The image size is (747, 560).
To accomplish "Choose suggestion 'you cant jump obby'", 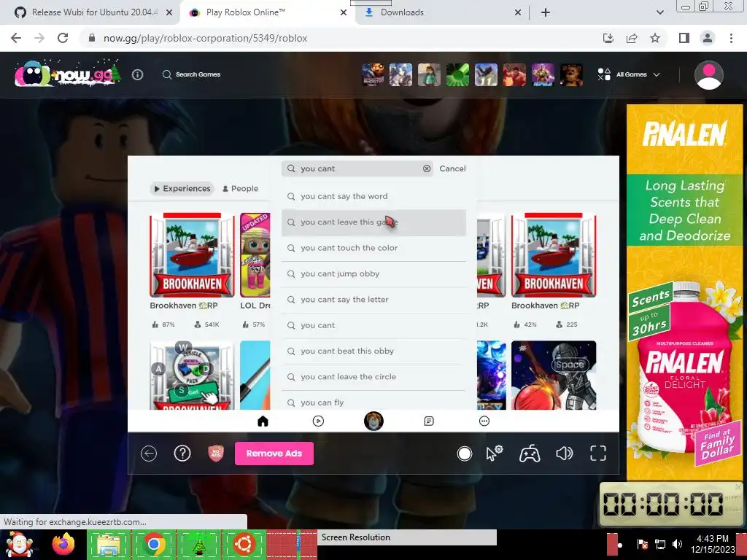I will (x=373, y=274).
